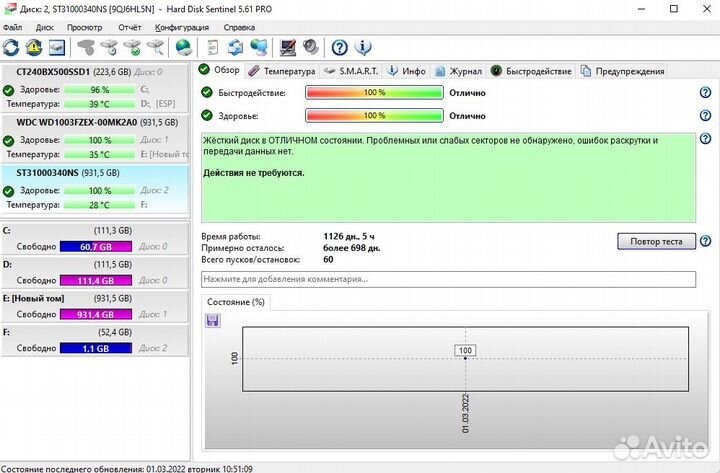The image size is (720, 473).
Task: Maximize the Hard Disk Sentinel window
Action: tap(674, 9)
